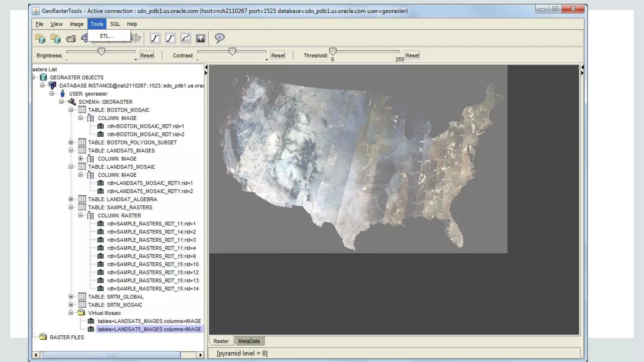This screenshot has height=362, width=644.
Task: Expand the TABLE: SRTM_GLOBAL node
Action: [x=71, y=297]
